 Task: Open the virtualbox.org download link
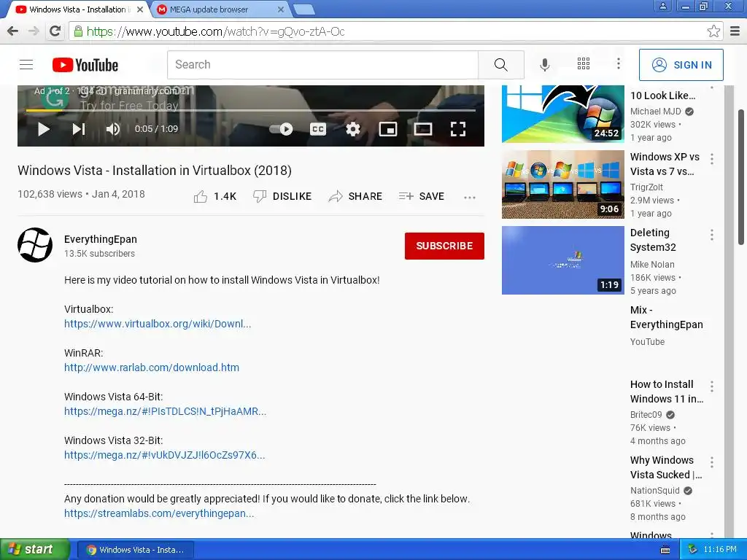coord(158,324)
